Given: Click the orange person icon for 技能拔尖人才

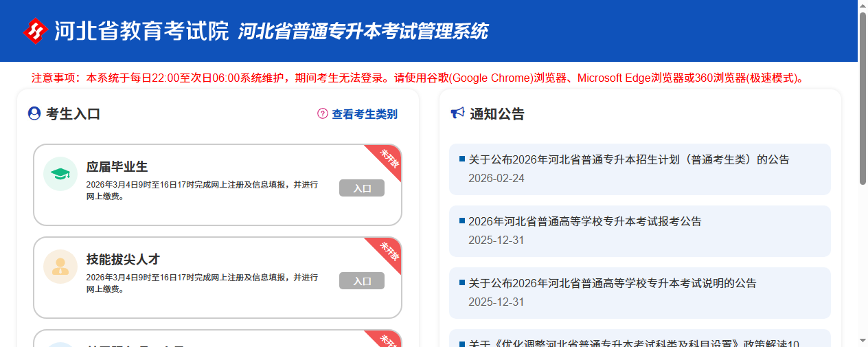Looking at the screenshot, I should click(x=60, y=267).
